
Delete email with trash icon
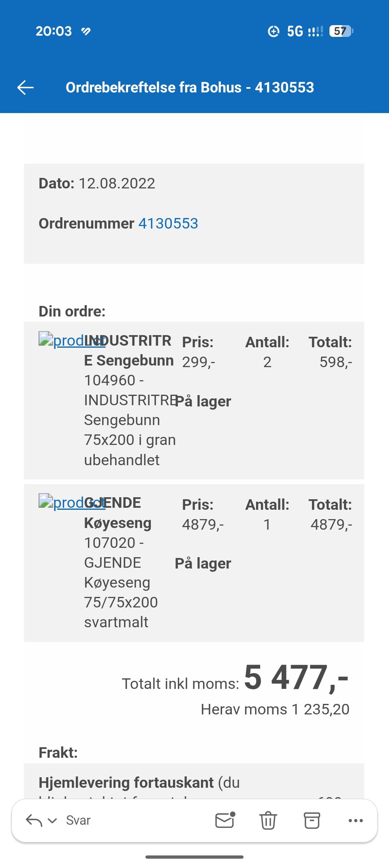click(268, 821)
